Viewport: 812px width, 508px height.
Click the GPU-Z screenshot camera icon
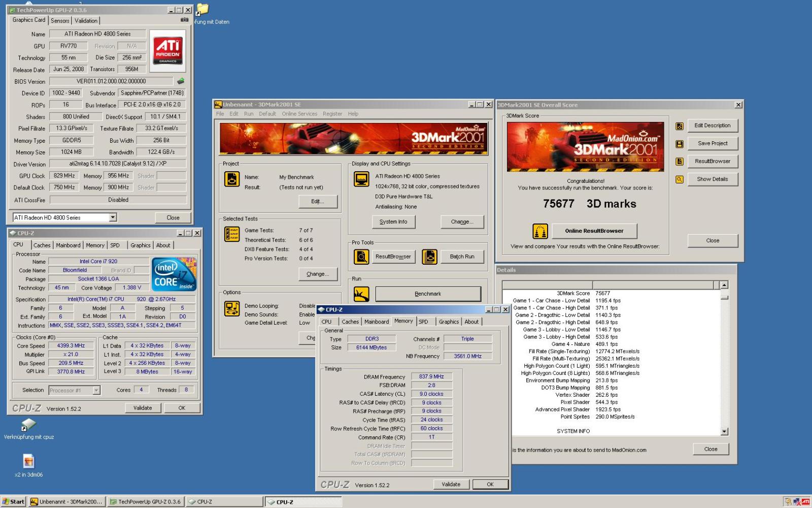(x=184, y=20)
